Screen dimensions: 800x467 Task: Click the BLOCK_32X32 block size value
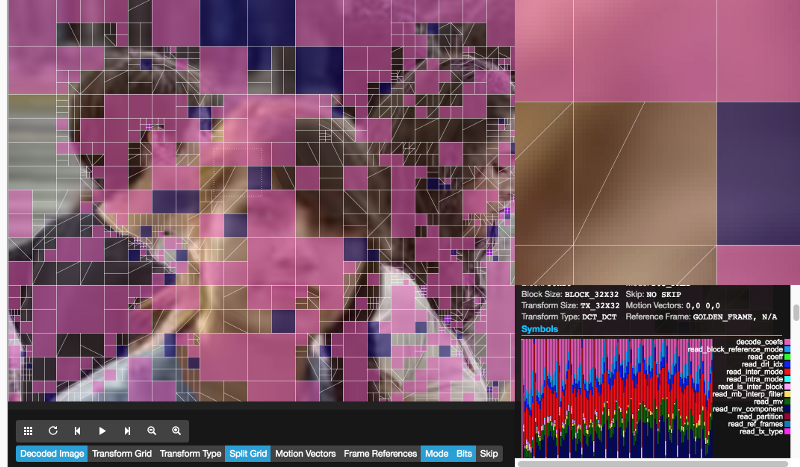coord(591,294)
